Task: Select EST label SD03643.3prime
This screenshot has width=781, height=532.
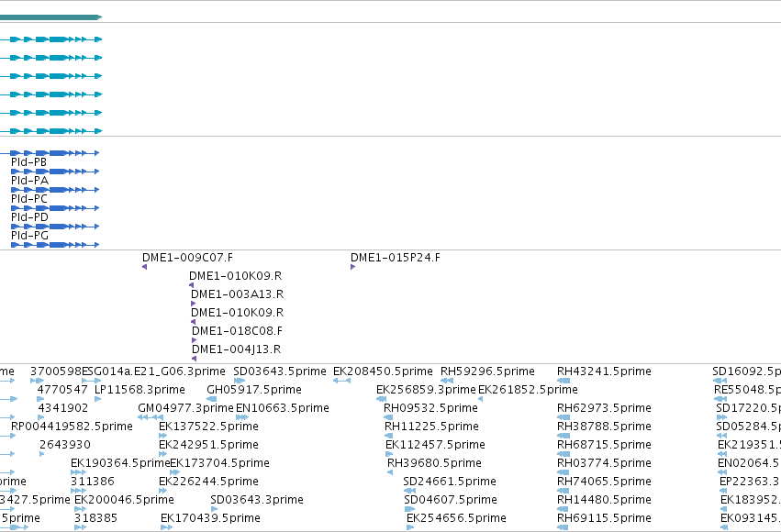Action: [x=257, y=500]
